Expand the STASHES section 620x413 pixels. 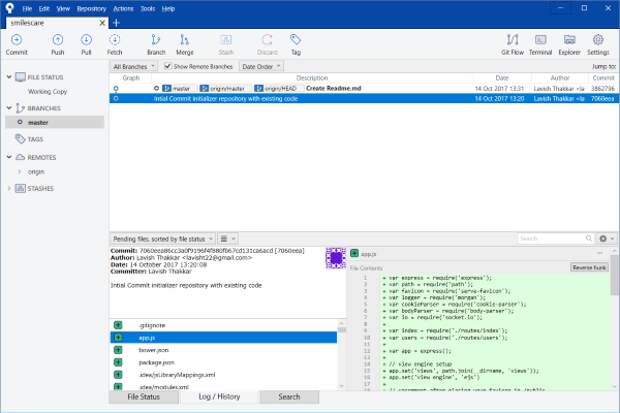pos(9,188)
